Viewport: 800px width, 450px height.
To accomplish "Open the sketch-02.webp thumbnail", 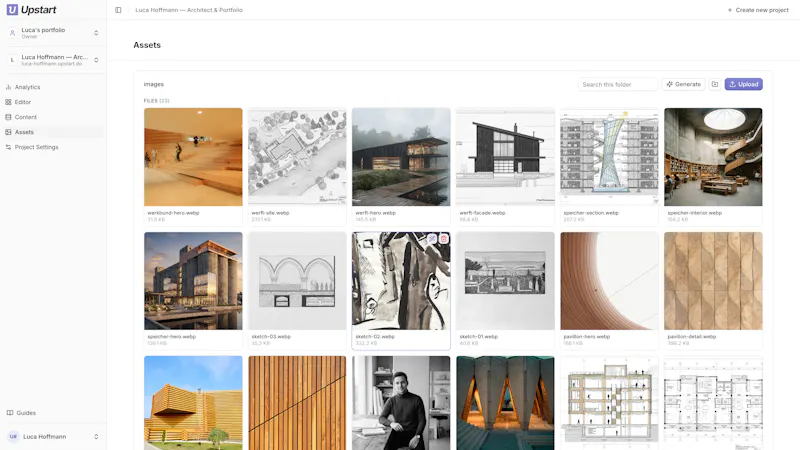I will click(x=401, y=281).
